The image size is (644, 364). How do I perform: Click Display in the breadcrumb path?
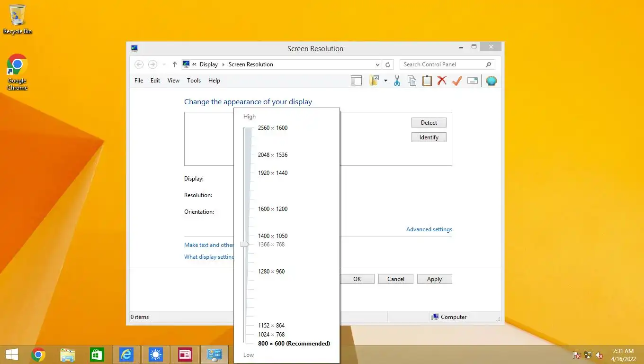coord(209,64)
